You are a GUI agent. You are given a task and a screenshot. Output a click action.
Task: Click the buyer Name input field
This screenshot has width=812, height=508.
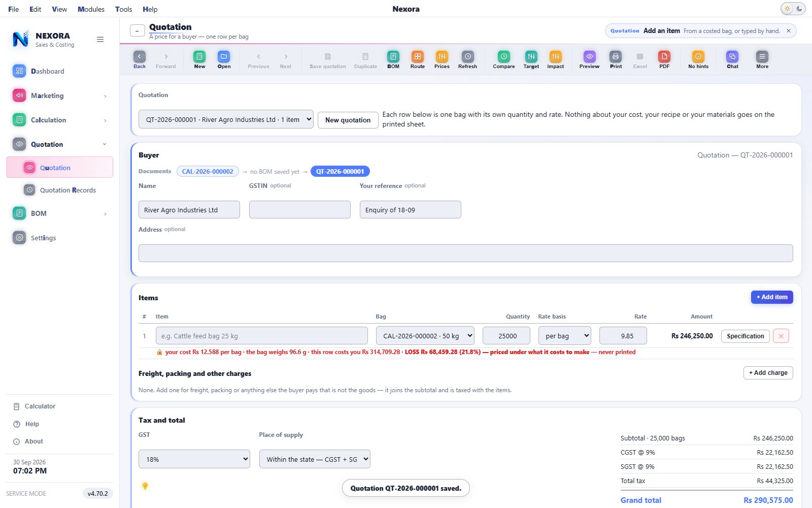(189, 210)
